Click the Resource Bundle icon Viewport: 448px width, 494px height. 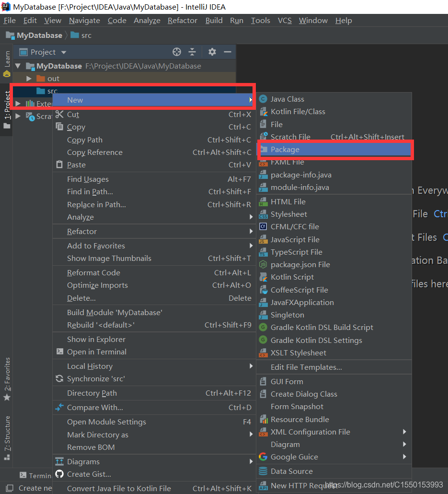coord(263,419)
